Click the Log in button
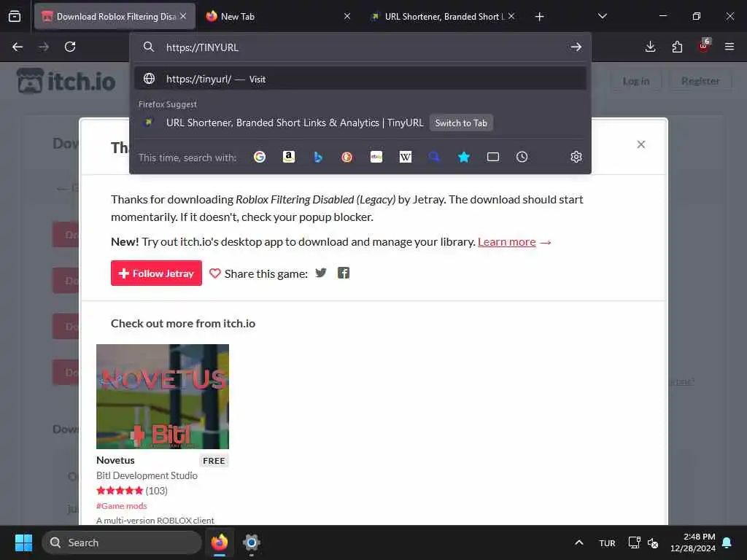The height and width of the screenshot is (560, 747). click(x=636, y=81)
